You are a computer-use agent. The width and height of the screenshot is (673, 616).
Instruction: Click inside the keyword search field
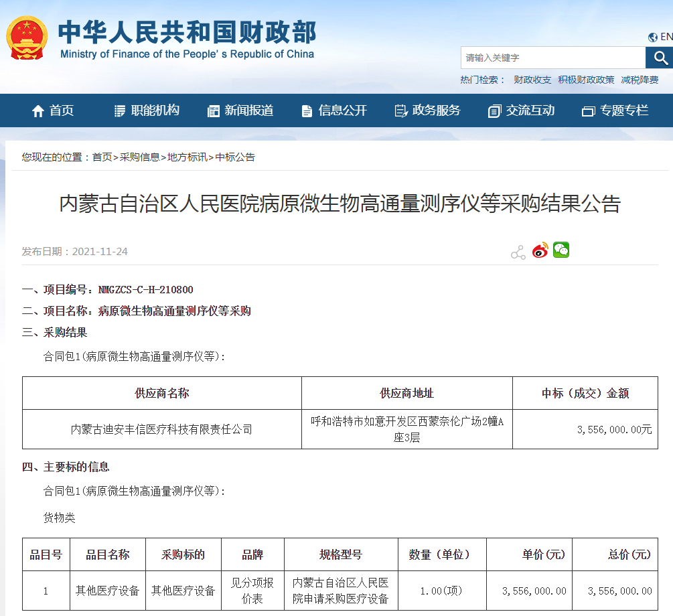[x=549, y=58]
